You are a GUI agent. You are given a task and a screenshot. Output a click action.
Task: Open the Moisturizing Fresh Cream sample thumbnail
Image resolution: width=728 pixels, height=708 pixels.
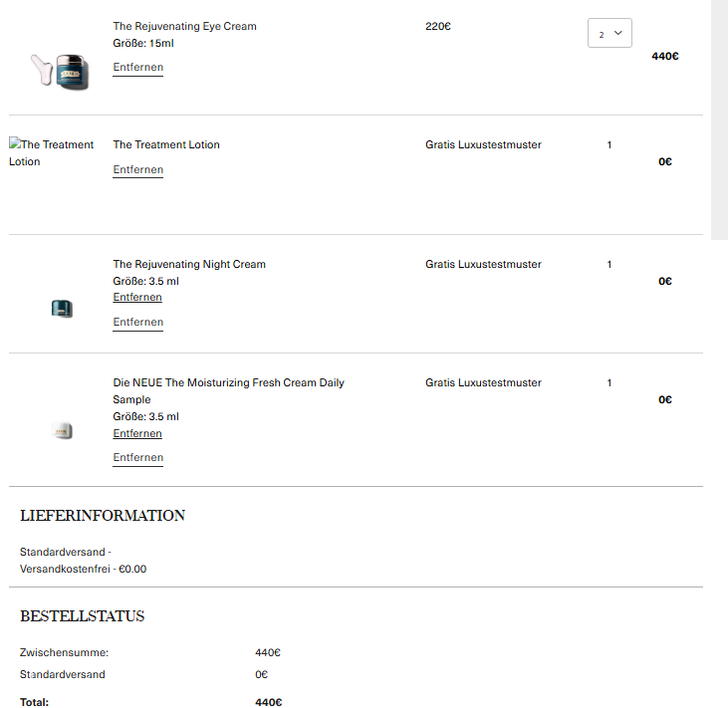[x=62, y=431]
